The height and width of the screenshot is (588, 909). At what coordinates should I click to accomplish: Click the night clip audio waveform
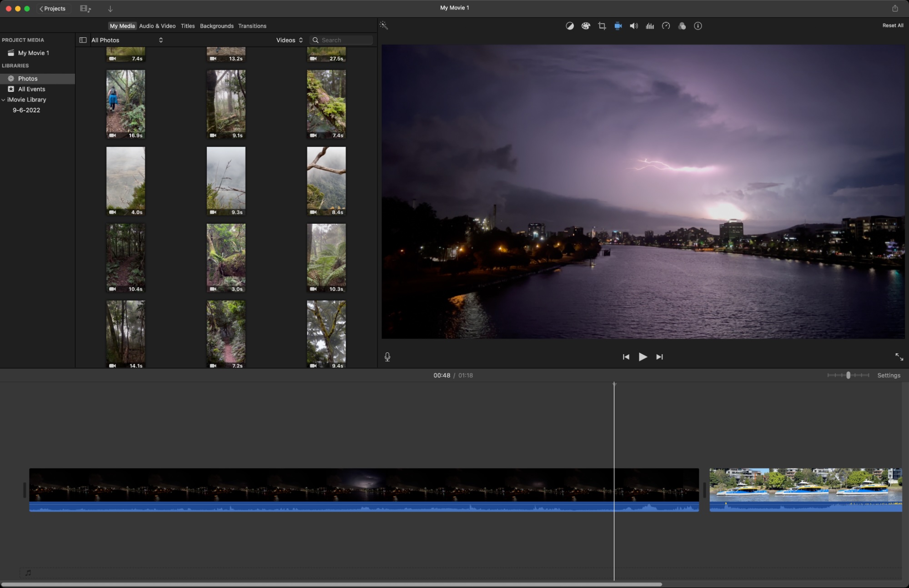pyautogui.click(x=364, y=507)
